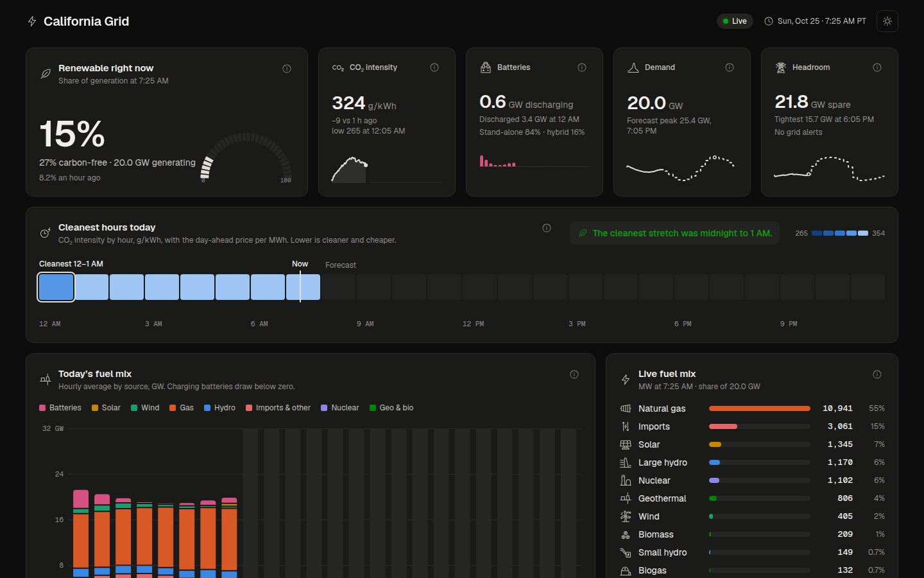Screen dimensions: 924x578
Task: Toggle Wind series in chart legend
Action: (x=145, y=408)
